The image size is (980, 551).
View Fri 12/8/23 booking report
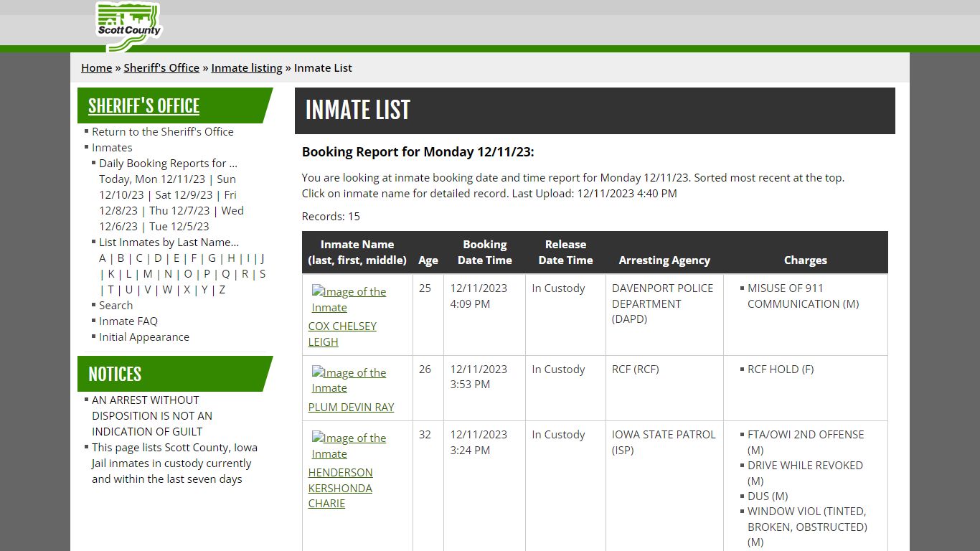tap(168, 202)
